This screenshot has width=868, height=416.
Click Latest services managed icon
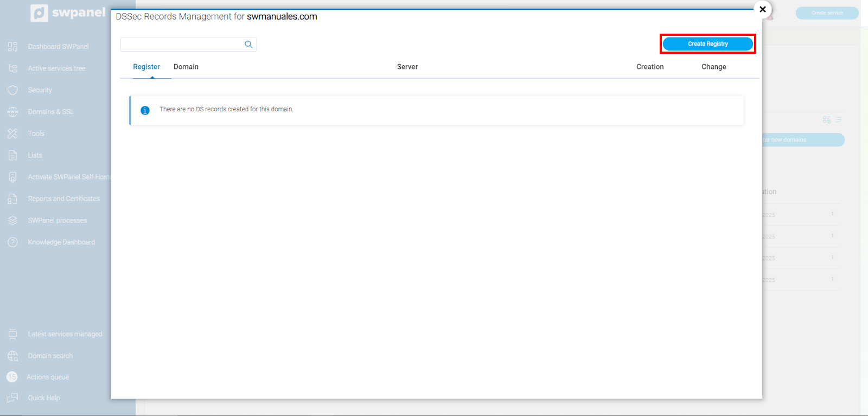click(x=13, y=334)
